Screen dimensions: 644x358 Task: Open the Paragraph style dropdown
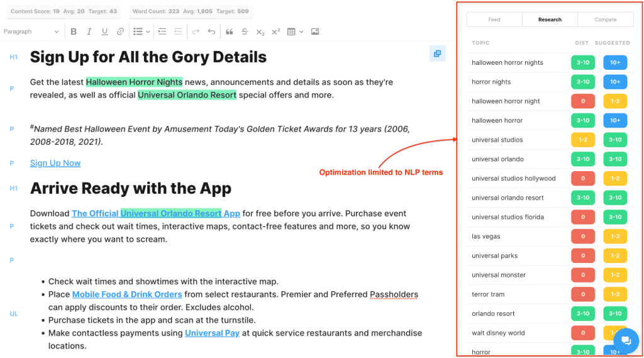pyautogui.click(x=31, y=31)
